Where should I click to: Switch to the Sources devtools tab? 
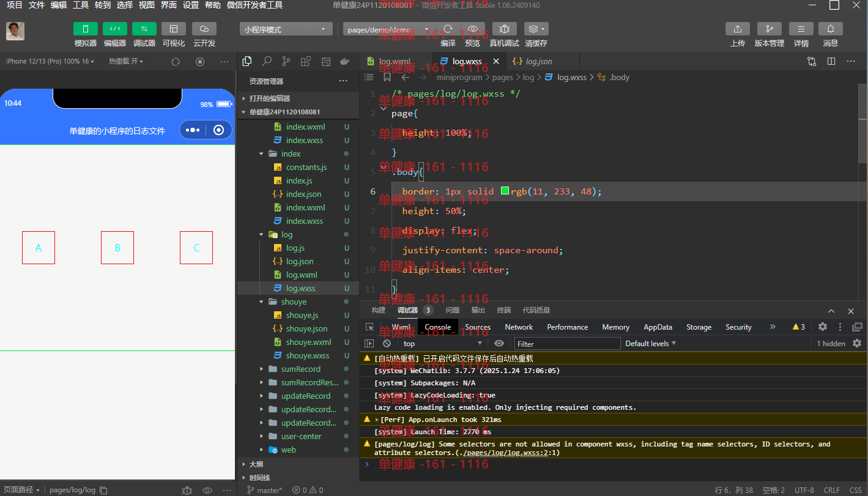[478, 327]
